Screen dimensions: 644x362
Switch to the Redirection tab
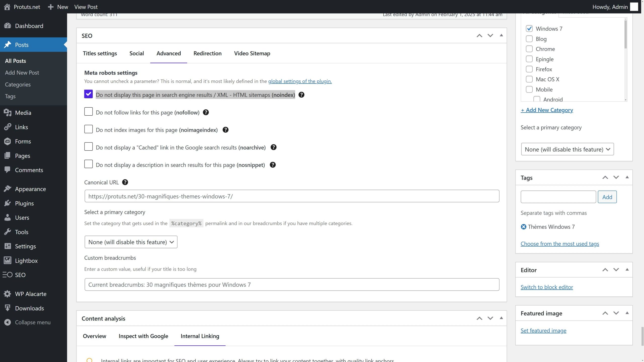[x=207, y=53]
